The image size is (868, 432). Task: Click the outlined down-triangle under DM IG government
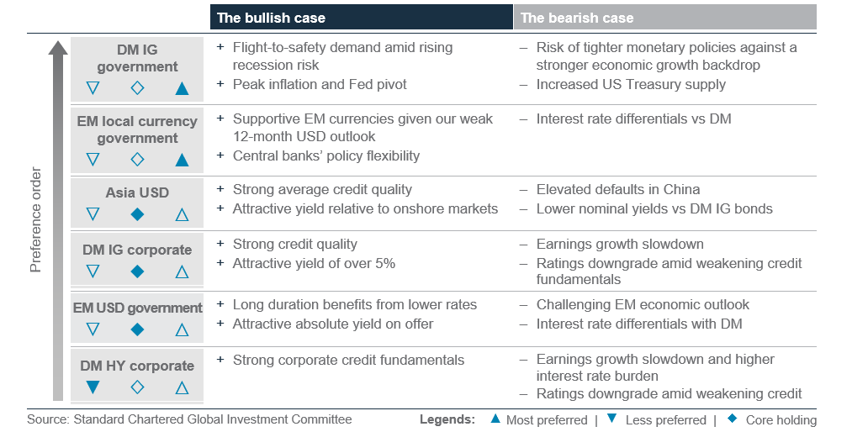click(x=93, y=88)
